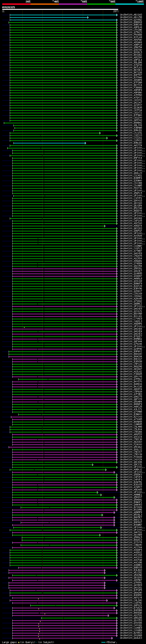
Task: Open hit UniRef100_A9P8J6
Action: click(131, 27)
